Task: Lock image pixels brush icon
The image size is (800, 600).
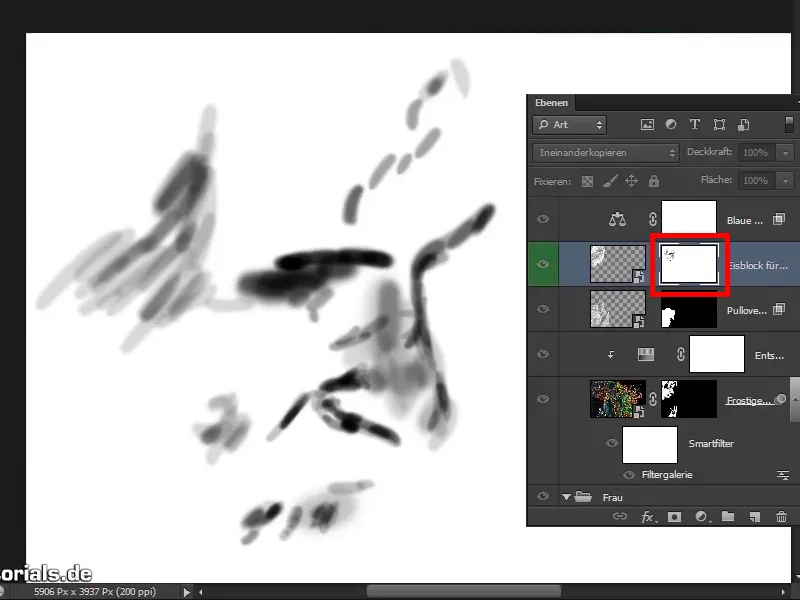Action: click(610, 181)
